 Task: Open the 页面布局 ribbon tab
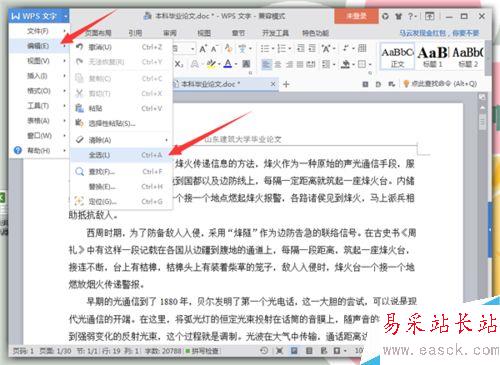(97, 33)
